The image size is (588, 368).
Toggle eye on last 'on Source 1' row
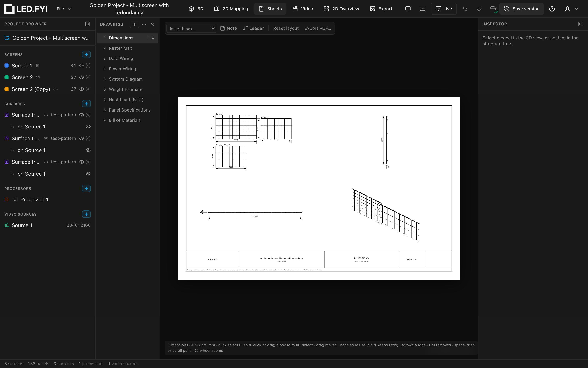(x=88, y=174)
